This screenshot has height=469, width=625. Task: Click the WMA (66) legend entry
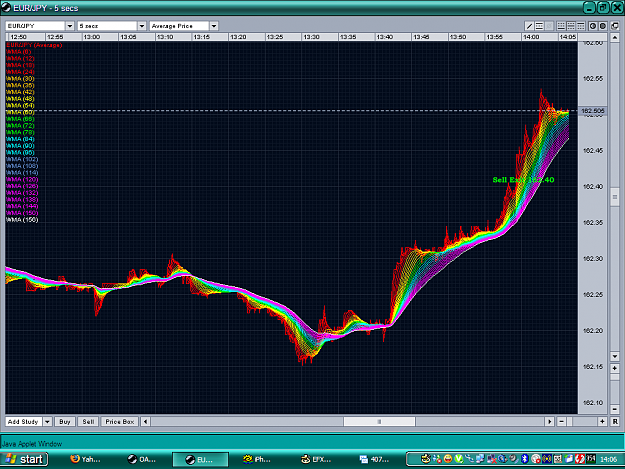(x=20, y=119)
